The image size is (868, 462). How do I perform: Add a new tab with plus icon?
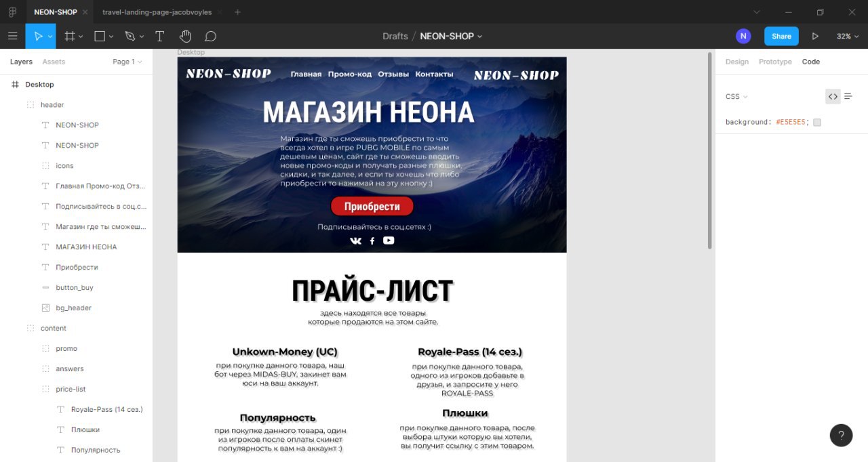237,12
